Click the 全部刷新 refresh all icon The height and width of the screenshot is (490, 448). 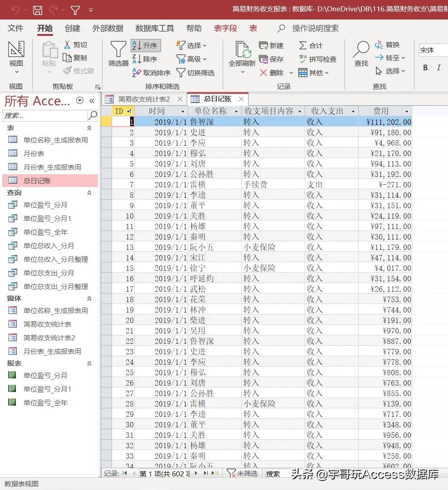point(243,50)
